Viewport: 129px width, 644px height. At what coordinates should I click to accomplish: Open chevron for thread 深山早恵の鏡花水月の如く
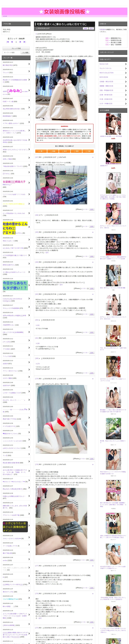coord(29,108)
